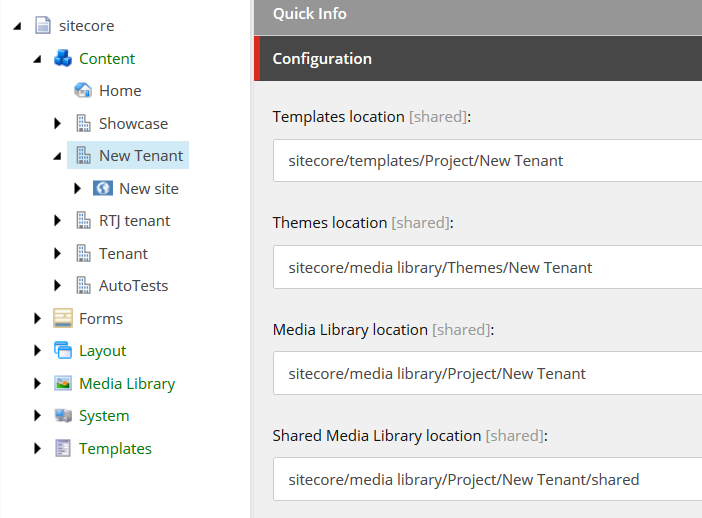This screenshot has height=518, width=702.
Task: Select the Tenant item label
Action: [123, 253]
